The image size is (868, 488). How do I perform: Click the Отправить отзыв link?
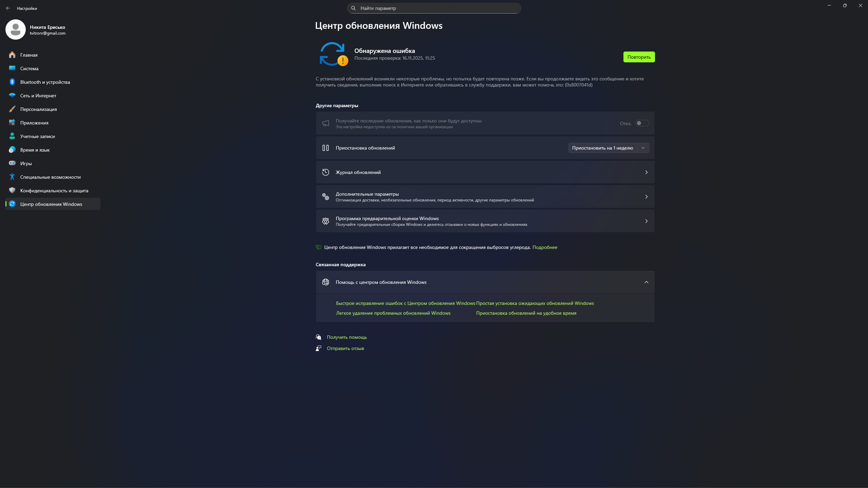345,348
